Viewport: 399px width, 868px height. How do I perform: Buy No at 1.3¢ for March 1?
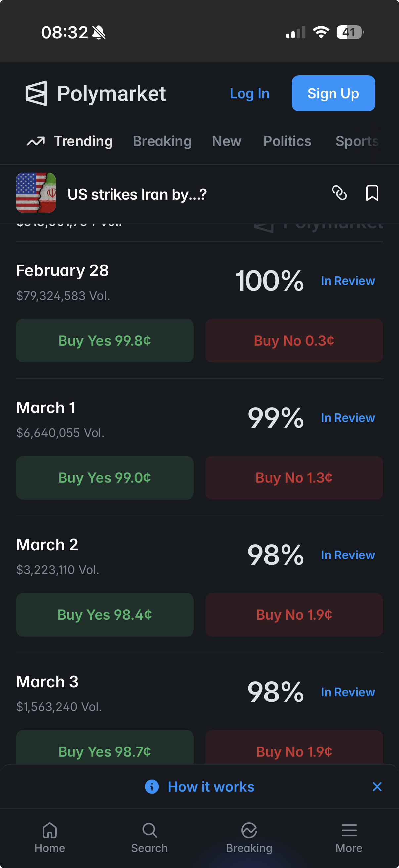(x=294, y=478)
